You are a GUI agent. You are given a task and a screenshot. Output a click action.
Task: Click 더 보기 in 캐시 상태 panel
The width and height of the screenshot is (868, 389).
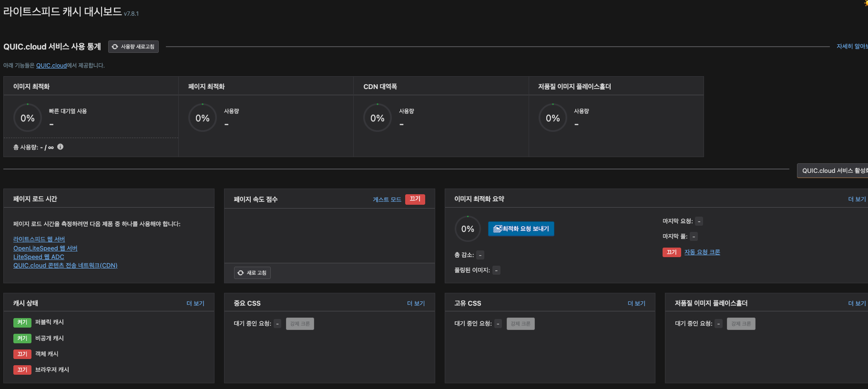pyautogui.click(x=195, y=303)
